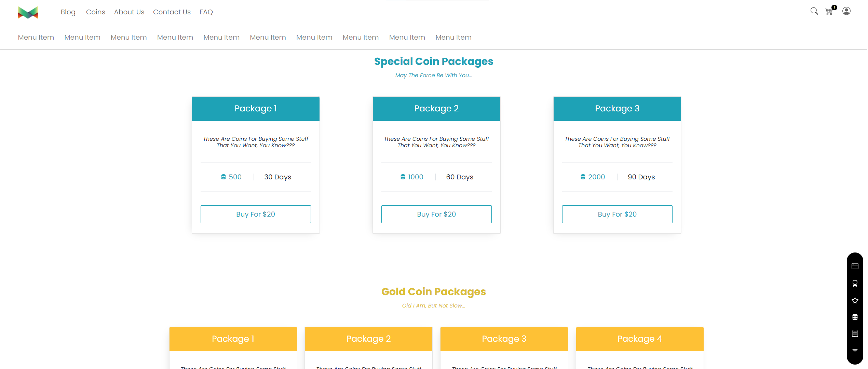Buy Special Package 1 for $20
Viewport: 868px width, 369px height.
pyautogui.click(x=256, y=214)
